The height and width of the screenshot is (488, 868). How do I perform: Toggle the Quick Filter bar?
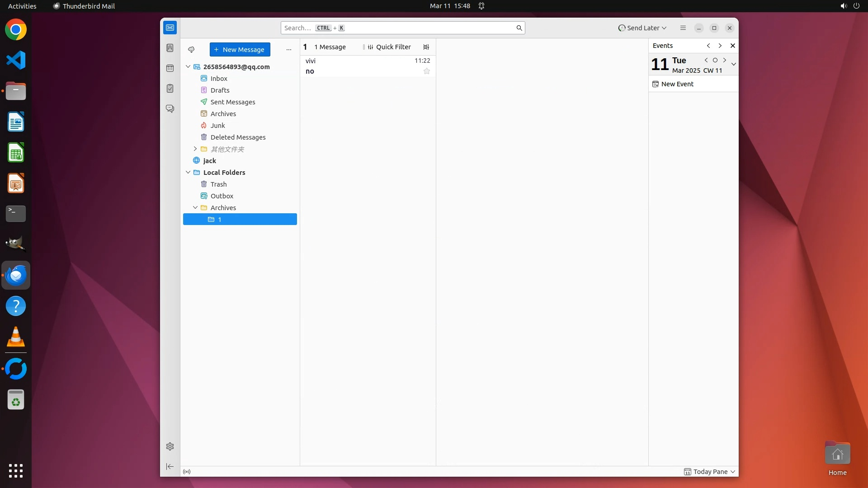pyautogui.click(x=389, y=47)
